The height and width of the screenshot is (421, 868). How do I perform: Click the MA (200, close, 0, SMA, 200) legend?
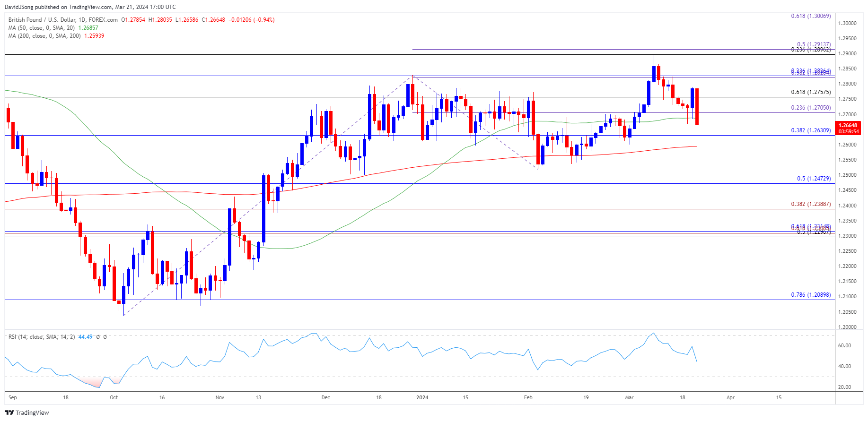(x=44, y=36)
